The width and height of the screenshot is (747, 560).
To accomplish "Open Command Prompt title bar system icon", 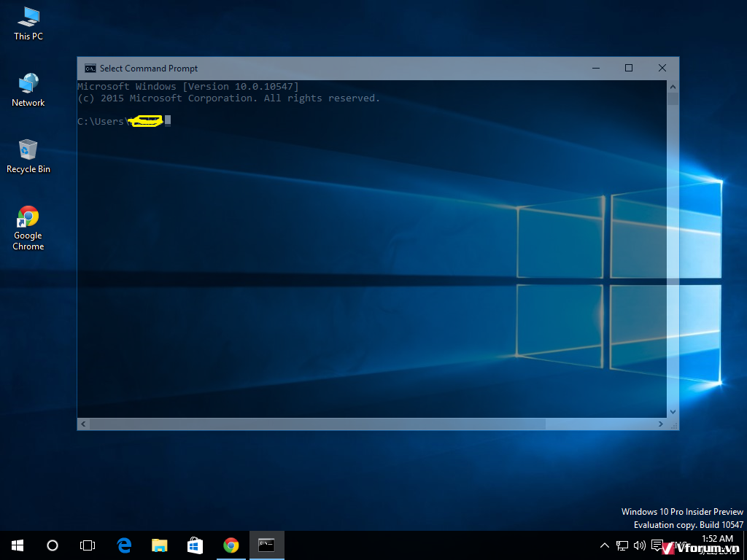I will (90, 69).
